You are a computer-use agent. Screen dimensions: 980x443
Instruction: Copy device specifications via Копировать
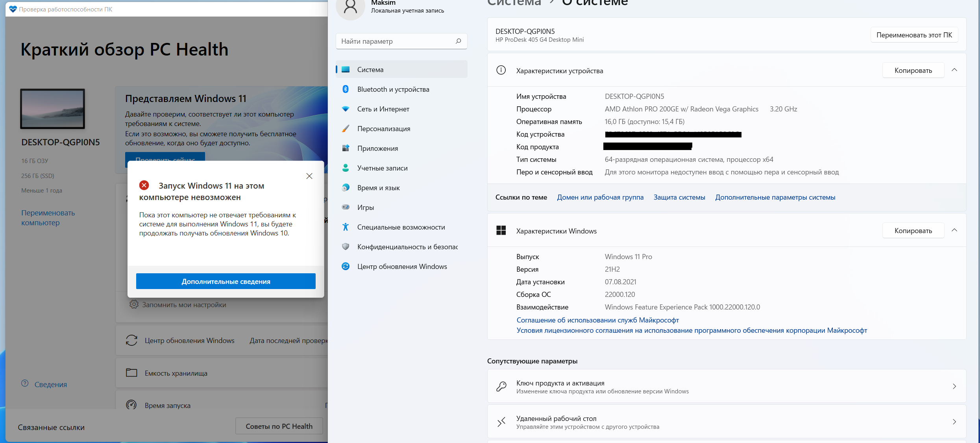tap(913, 70)
